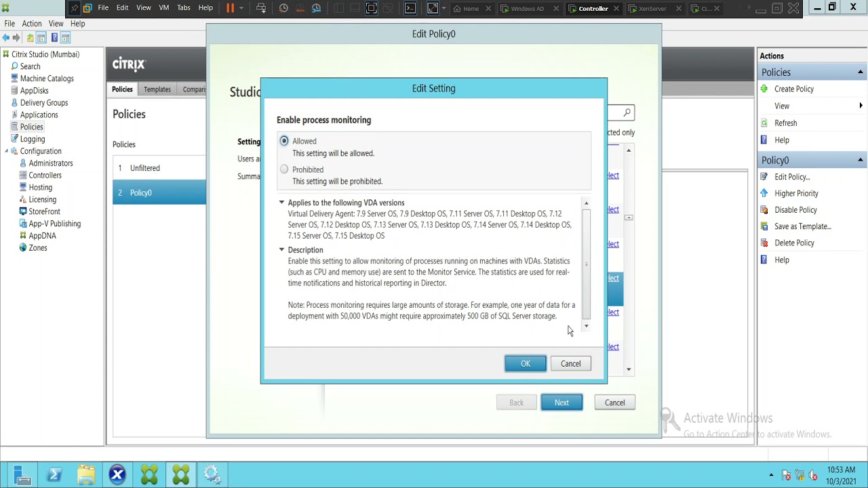Open App-V Publishing node
The image size is (868, 488).
tap(54, 224)
